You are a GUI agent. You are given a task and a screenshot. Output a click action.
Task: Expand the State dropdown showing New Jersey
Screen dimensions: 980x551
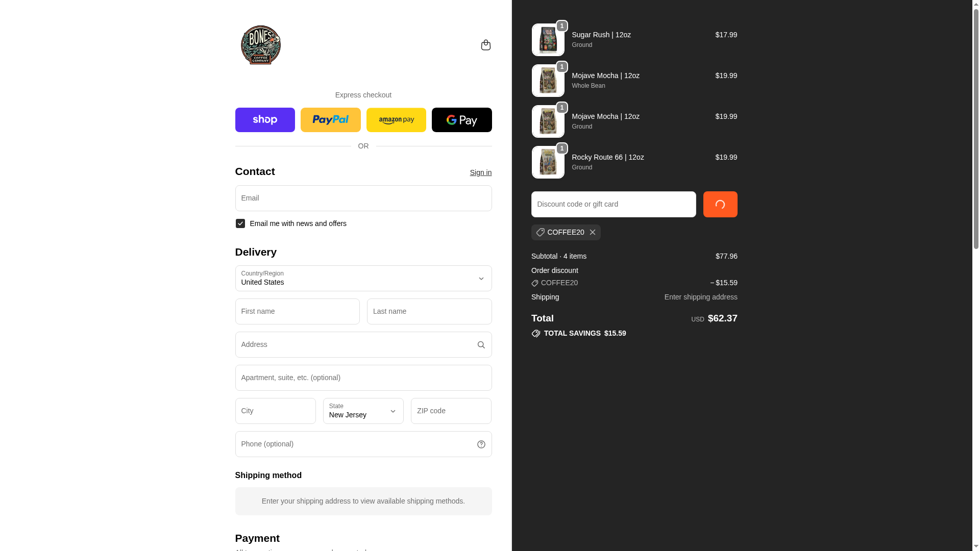click(x=363, y=411)
